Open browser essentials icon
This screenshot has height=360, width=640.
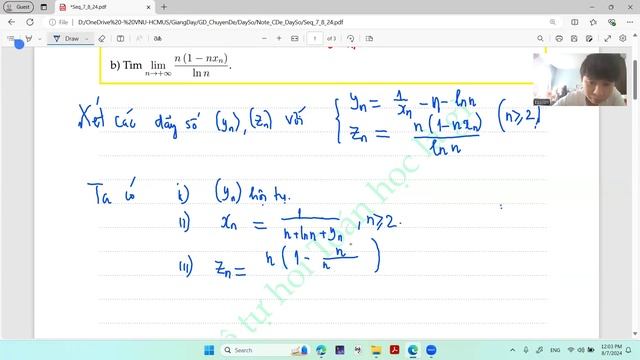point(611,22)
